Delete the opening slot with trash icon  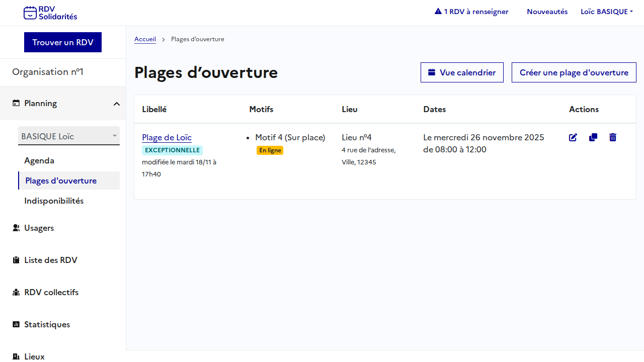point(613,137)
